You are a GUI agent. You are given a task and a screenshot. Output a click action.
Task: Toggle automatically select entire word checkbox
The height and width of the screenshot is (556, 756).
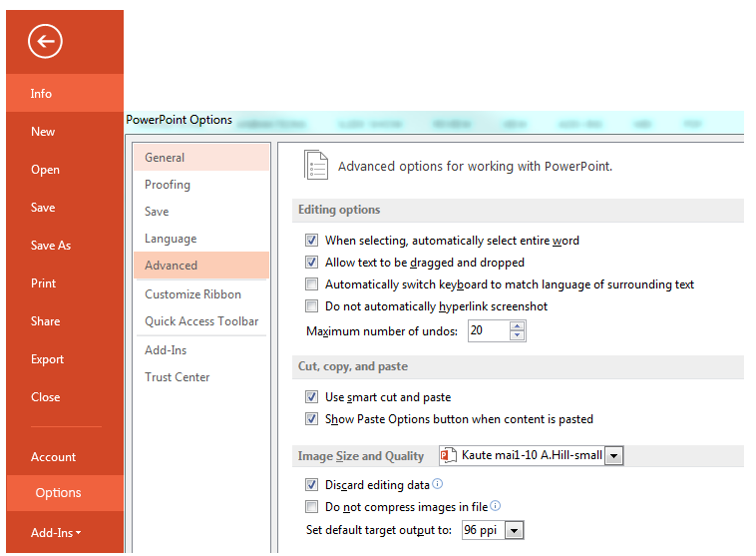[311, 240]
